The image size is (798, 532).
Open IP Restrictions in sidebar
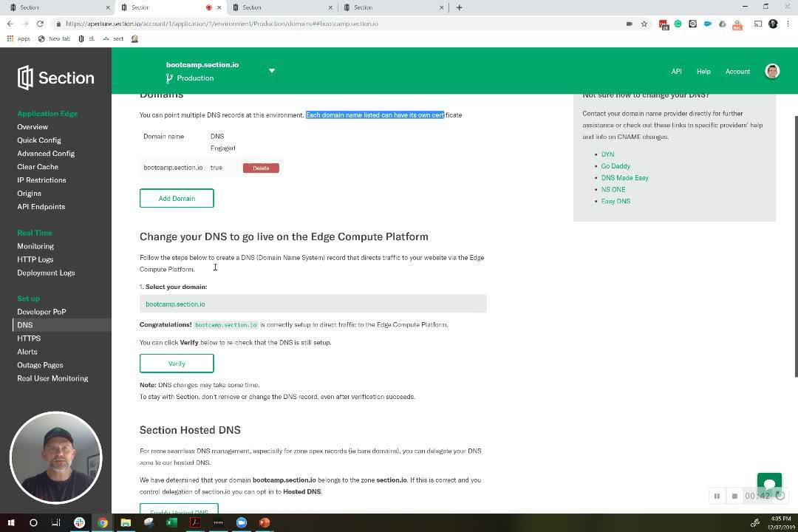41,180
